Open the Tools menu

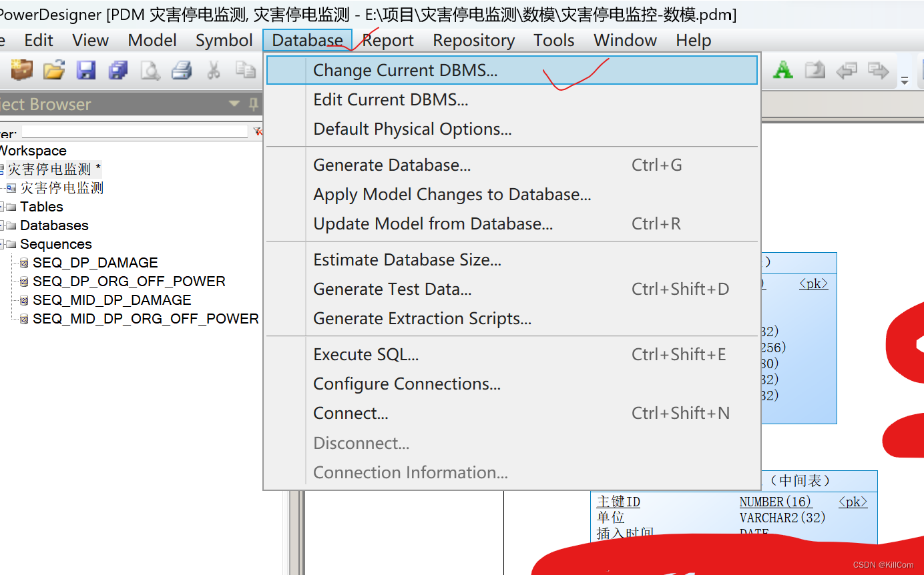tap(553, 40)
